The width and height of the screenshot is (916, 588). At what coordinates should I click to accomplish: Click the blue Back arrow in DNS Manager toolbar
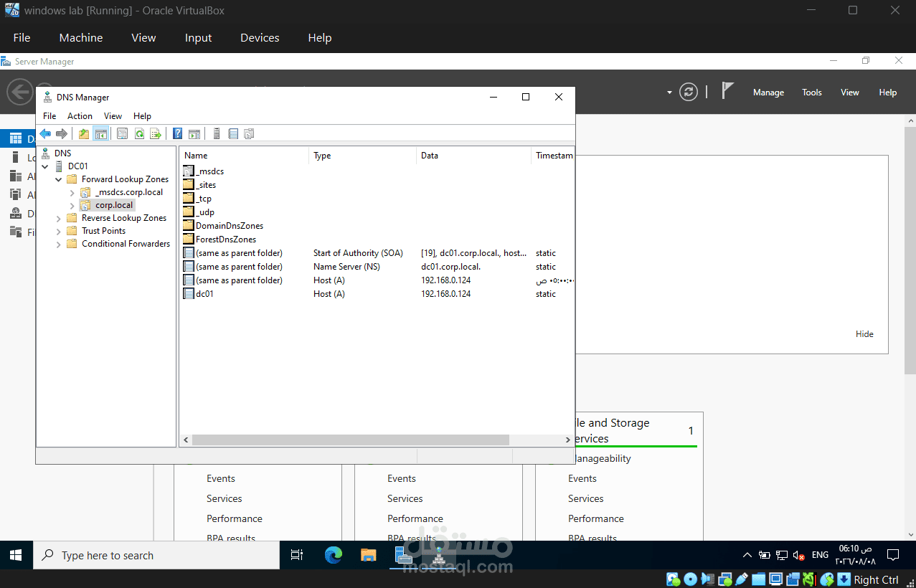(45, 133)
